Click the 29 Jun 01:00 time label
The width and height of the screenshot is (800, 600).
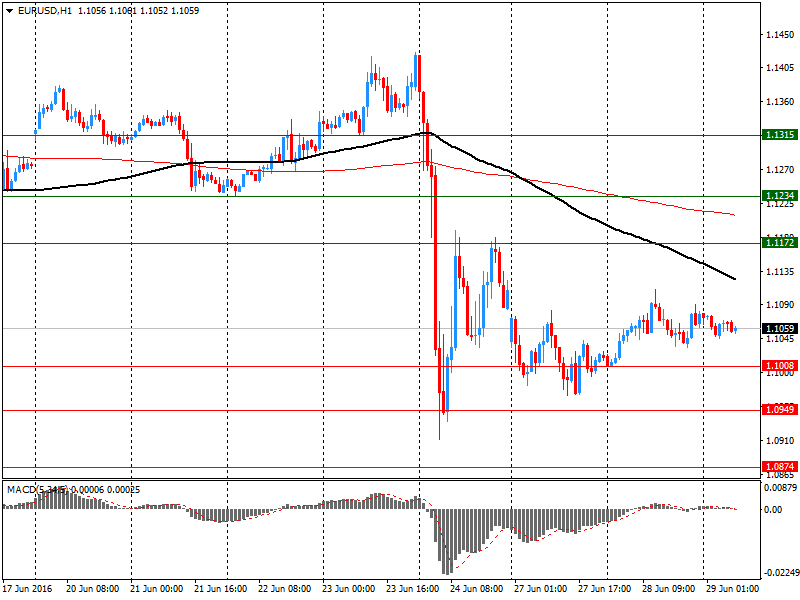click(x=732, y=588)
